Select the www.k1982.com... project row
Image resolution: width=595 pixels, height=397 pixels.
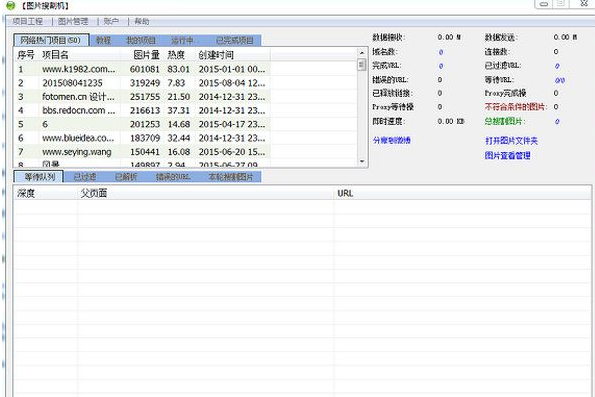click(x=142, y=69)
